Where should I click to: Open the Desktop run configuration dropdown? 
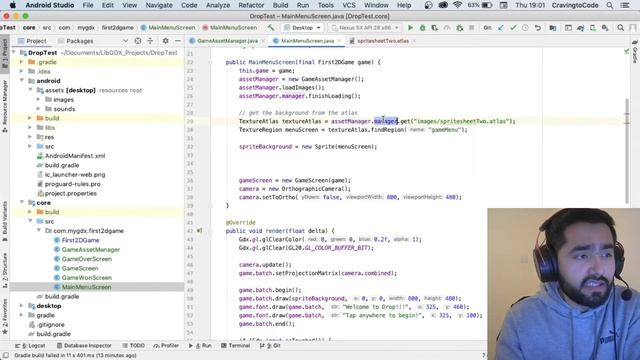(x=302, y=28)
